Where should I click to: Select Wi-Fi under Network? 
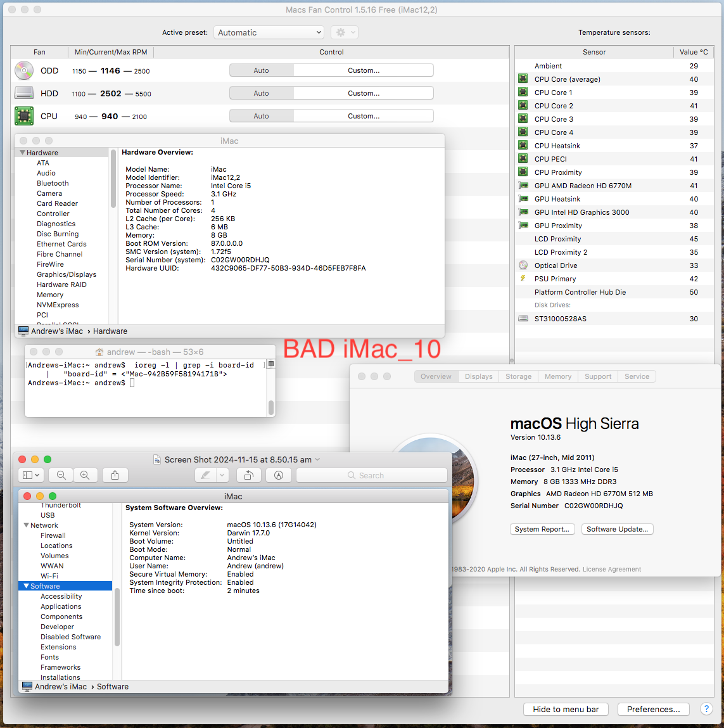coord(49,576)
